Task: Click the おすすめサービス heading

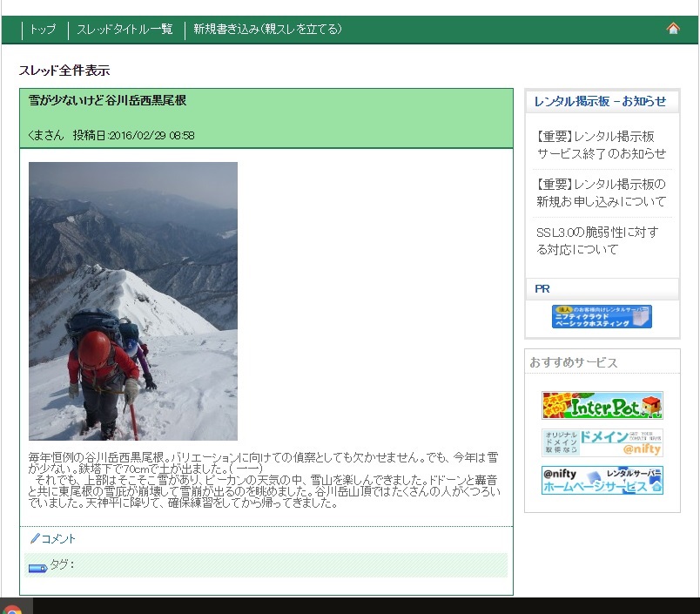Action: pos(574,362)
